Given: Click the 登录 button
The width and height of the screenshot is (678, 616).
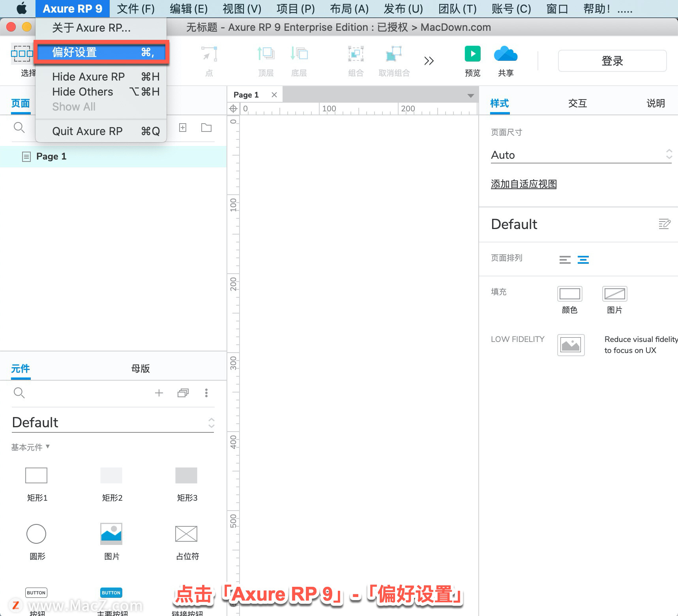Looking at the screenshot, I should click(612, 61).
